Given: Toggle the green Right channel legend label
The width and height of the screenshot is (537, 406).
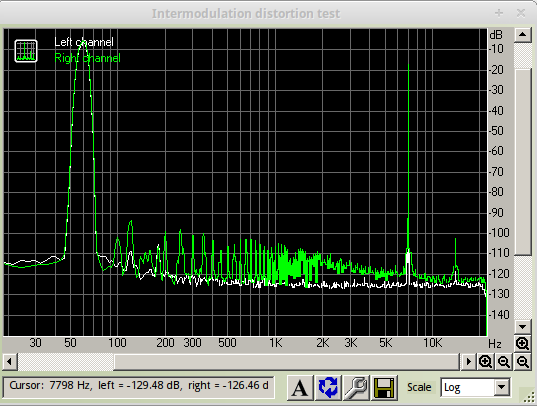Looking at the screenshot, I should pos(87,58).
